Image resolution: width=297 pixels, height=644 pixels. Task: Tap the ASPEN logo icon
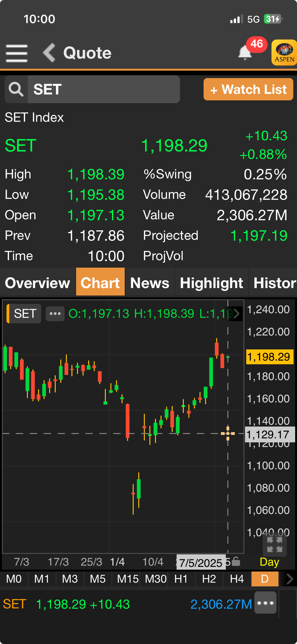click(284, 52)
